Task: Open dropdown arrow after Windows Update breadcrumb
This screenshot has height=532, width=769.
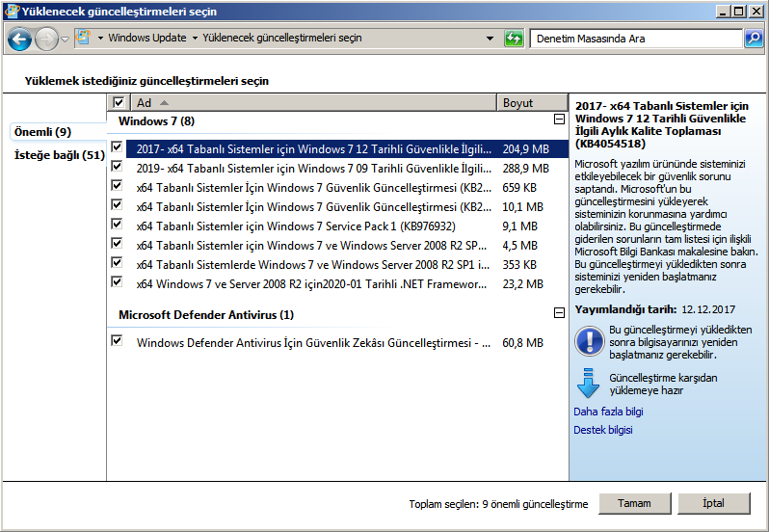Action: pyautogui.click(x=195, y=39)
